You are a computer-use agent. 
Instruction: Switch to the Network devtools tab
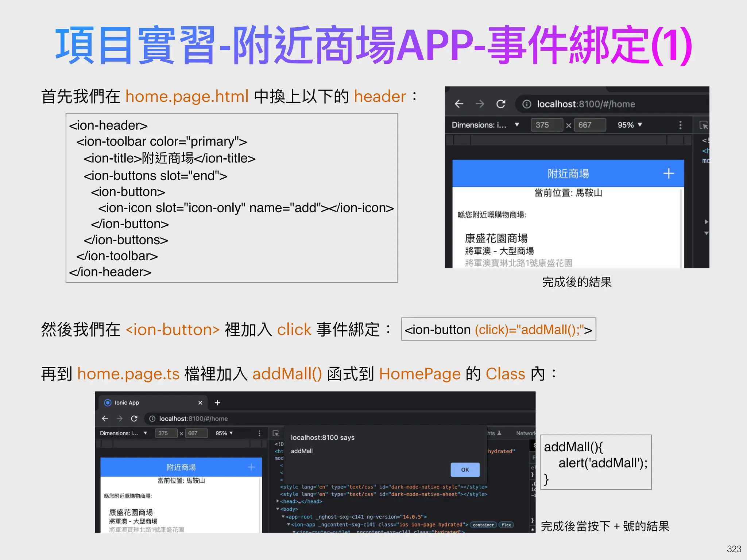click(x=526, y=433)
